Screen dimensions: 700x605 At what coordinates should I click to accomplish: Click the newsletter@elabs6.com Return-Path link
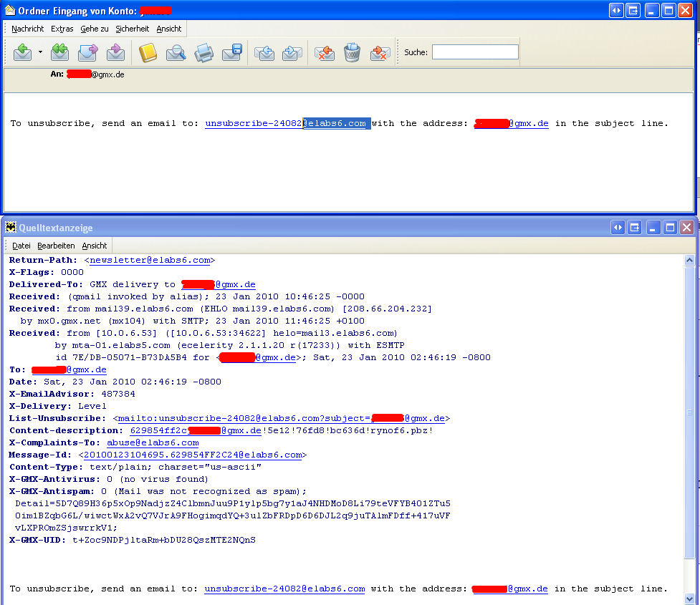pyautogui.click(x=150, y=261)
